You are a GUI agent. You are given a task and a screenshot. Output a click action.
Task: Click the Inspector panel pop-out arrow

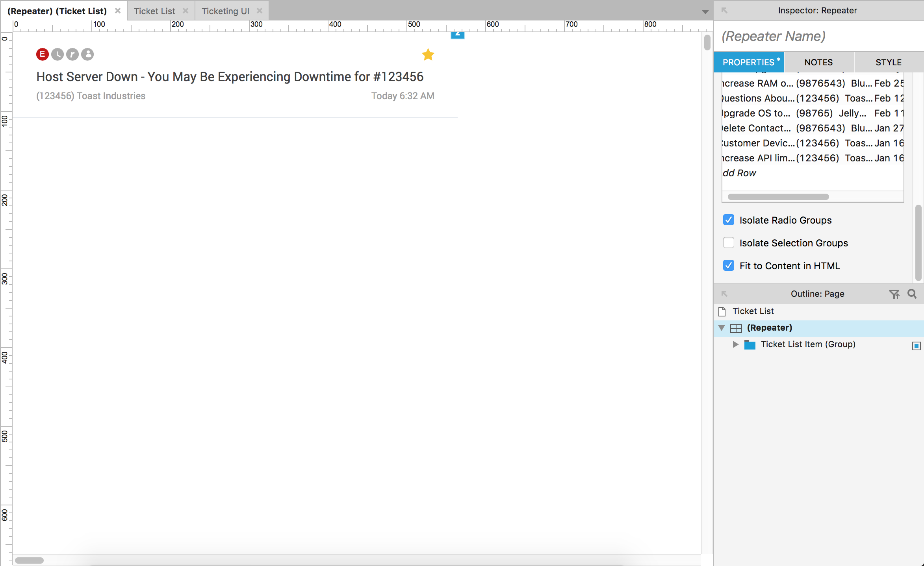pos(724,11)
